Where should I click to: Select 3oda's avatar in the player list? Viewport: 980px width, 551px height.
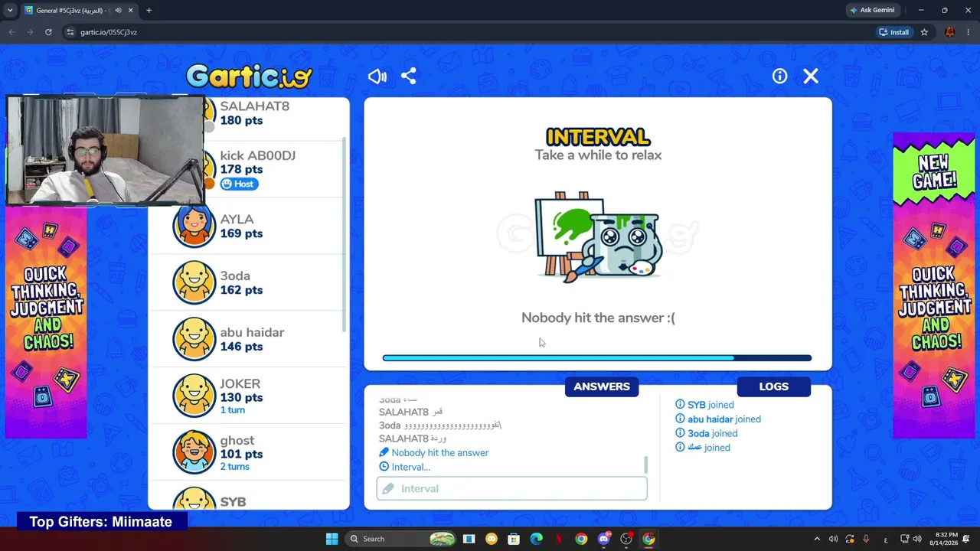[x=194, y=282]
